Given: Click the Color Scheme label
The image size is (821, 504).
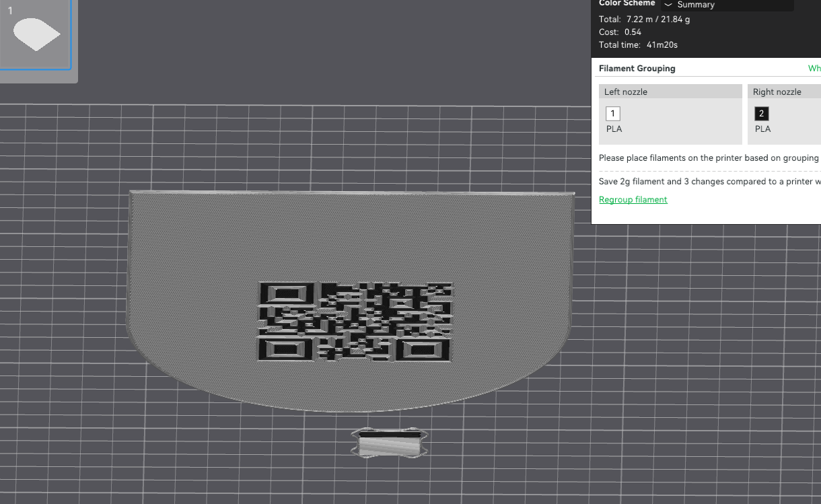Looking at the screenshot, I should pyautogui.click(x=627, y=3).
